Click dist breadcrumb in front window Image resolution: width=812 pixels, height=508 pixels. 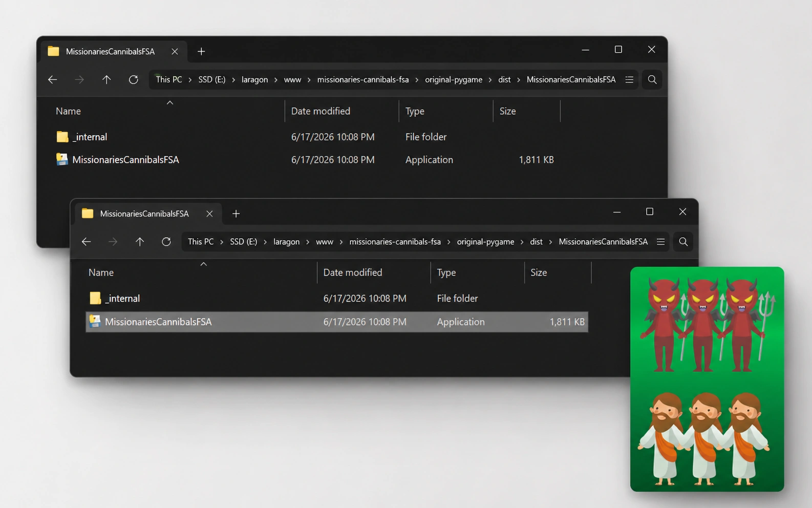[536, 242]
